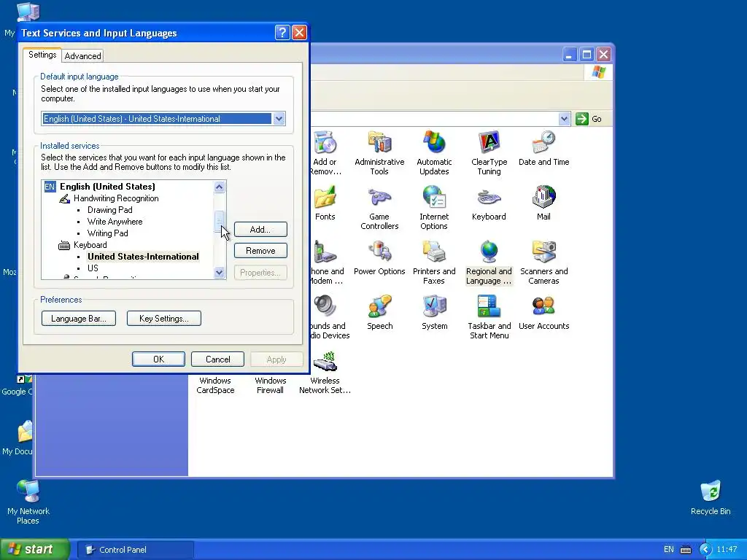Click the green Go arrow button
The image size is (747, 560).
[581, 119]
